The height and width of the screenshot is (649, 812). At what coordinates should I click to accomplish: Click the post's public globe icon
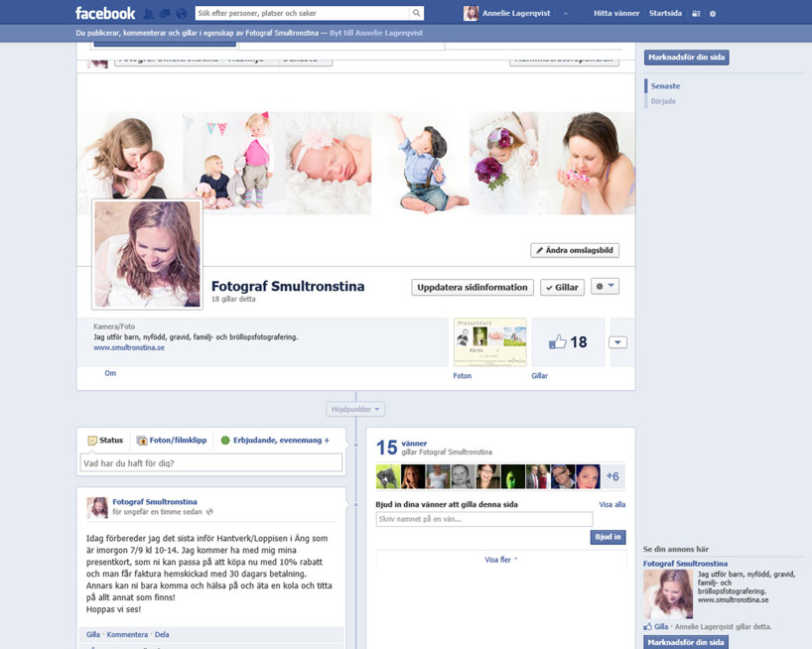pyautogui.click(x=209, y=512)
